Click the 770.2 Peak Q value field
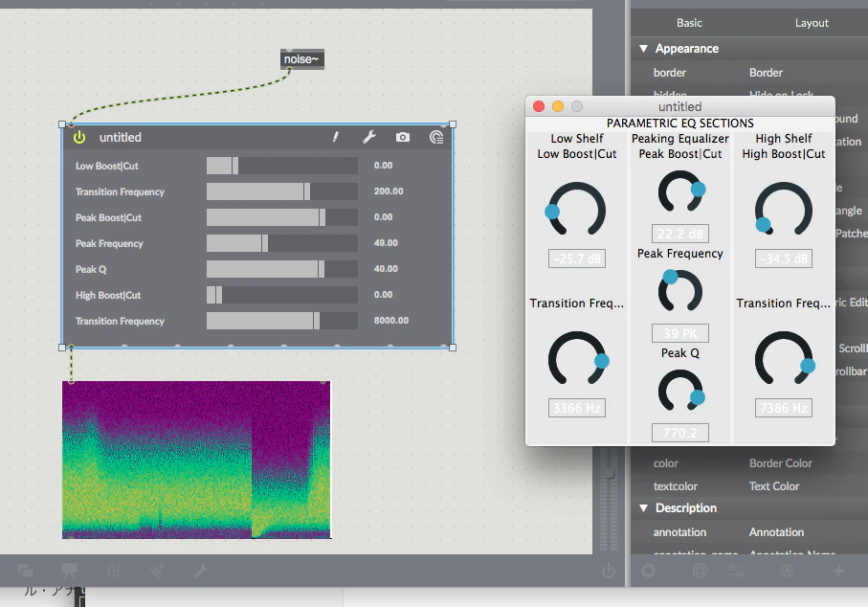The width and height of the screenshot is (868, 607). (680, 433)
